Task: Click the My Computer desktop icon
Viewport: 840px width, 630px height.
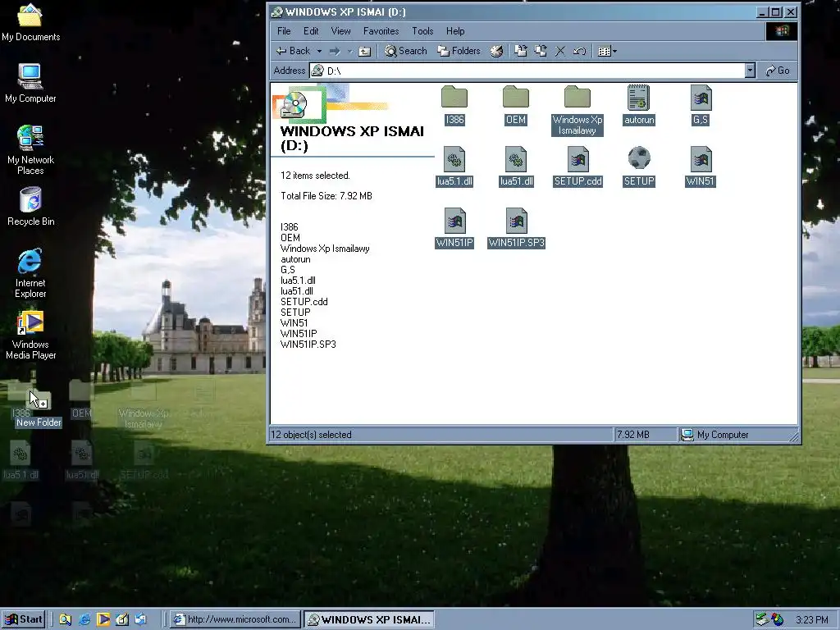Action: pyautogui.click(x=30, y=84)
